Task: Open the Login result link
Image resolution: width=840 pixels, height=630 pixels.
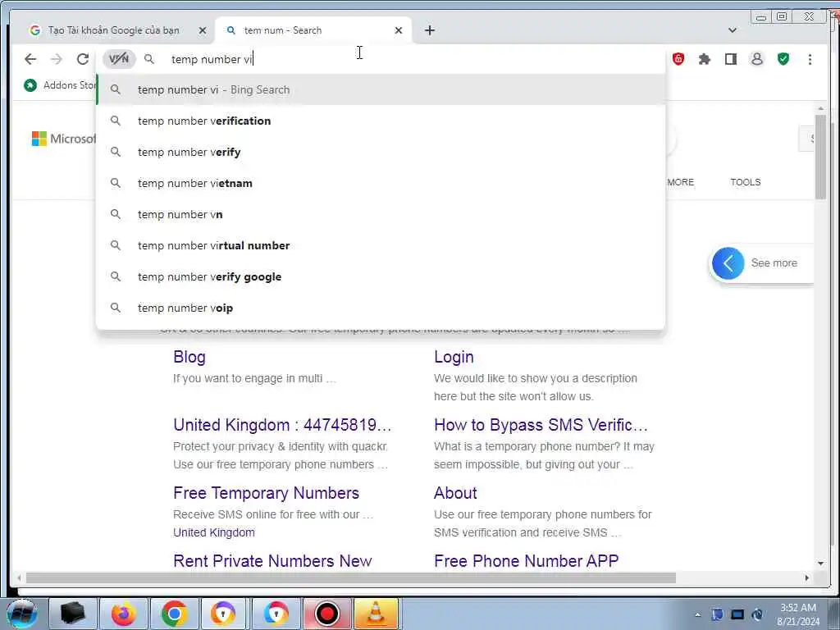Action: coord(454,357)
